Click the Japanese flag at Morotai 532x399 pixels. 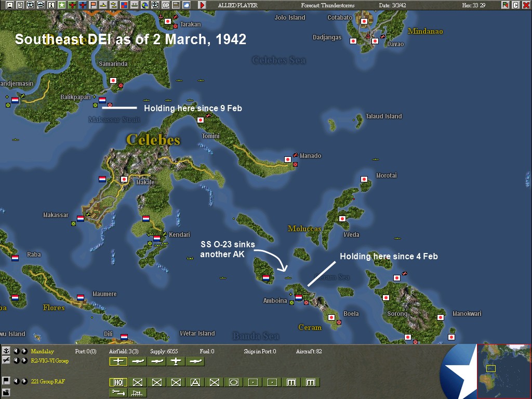[x=364, y=179]
